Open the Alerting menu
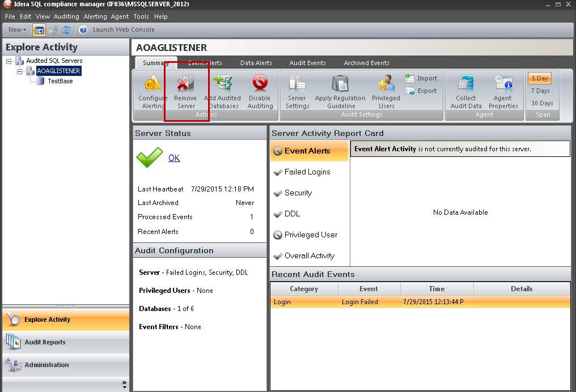The width and height of the screenshot is (576, 392). [95, 16]
